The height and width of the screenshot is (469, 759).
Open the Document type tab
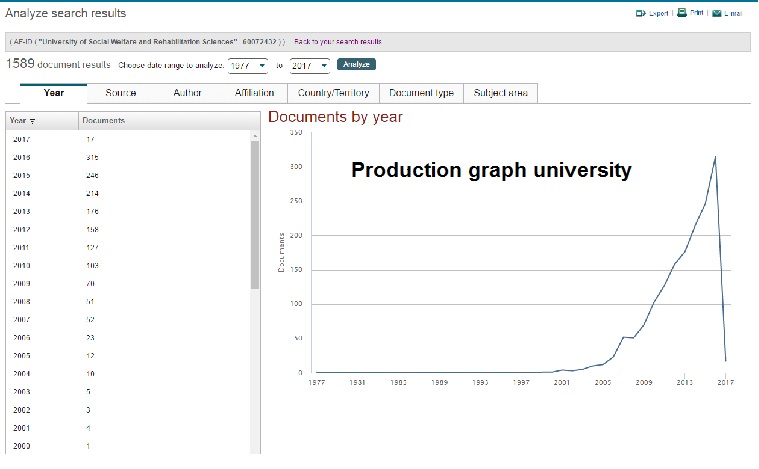421,93
